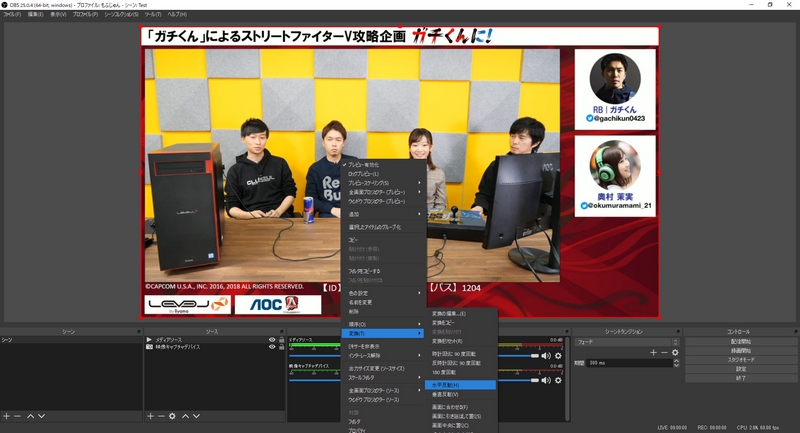Mute the media source speaker icon in mixer
This screenshot has width=800, height=433.
coord(546,355)
